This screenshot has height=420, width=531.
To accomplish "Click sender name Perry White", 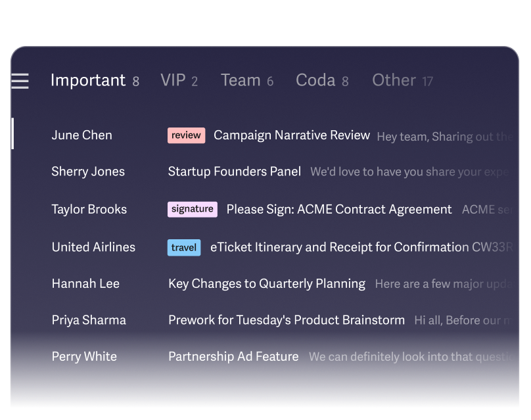I will tap(84, 357).
